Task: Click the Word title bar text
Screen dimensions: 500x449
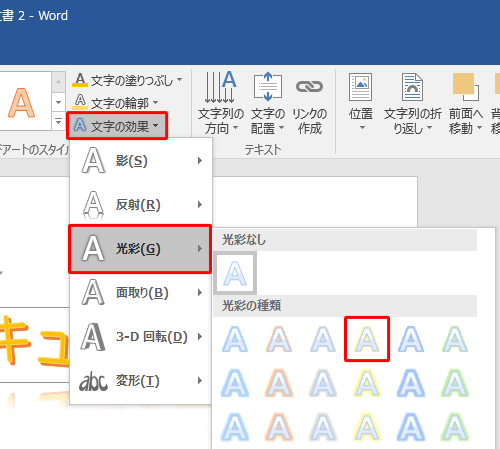Action: 33,16
